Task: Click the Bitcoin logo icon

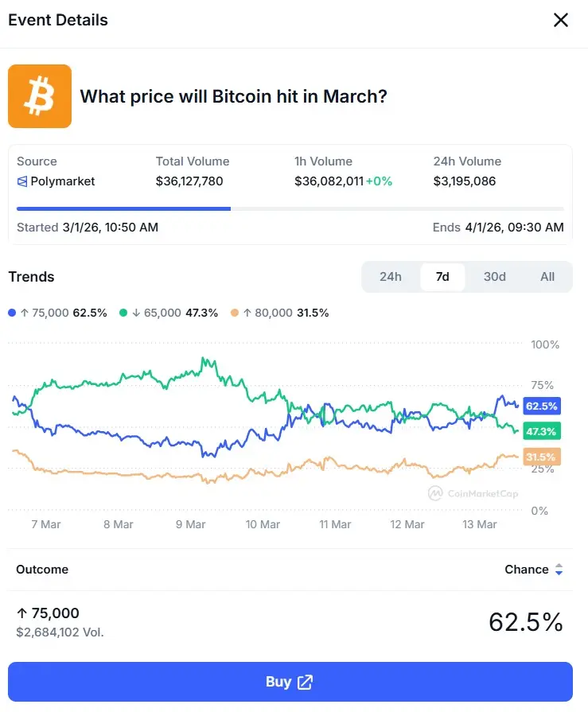Action: [x=39, y=95]
